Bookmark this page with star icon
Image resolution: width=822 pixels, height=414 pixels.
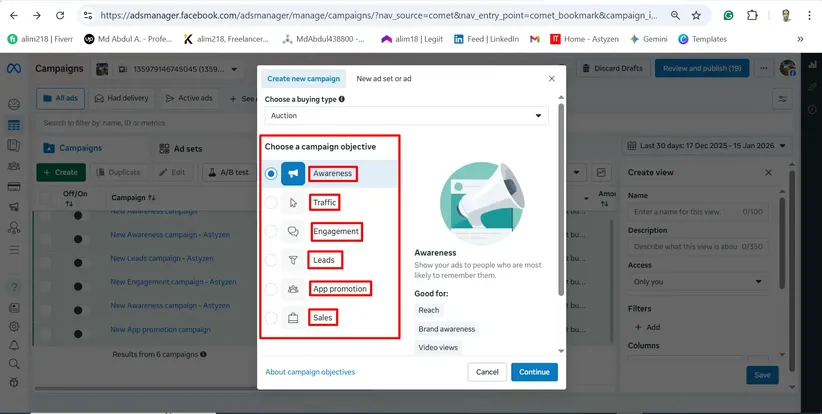click(x=696, y=16)
